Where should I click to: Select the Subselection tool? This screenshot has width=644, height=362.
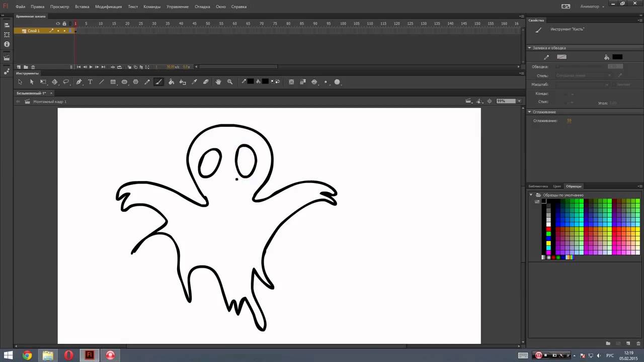[x=32, y=82]
